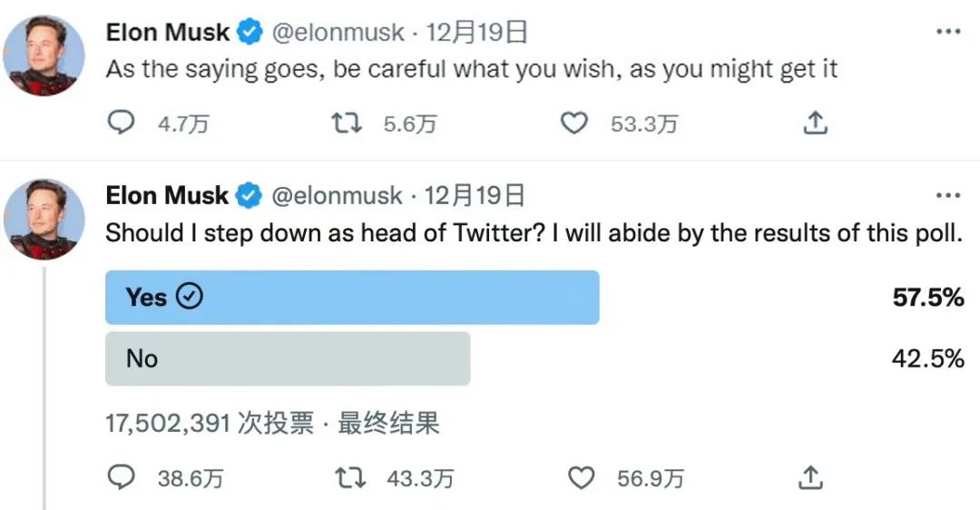Image resolution: width=980 pixels, height=510 pixels.
Task: Open more options on the poll tweet
Action: click(947, 196)
